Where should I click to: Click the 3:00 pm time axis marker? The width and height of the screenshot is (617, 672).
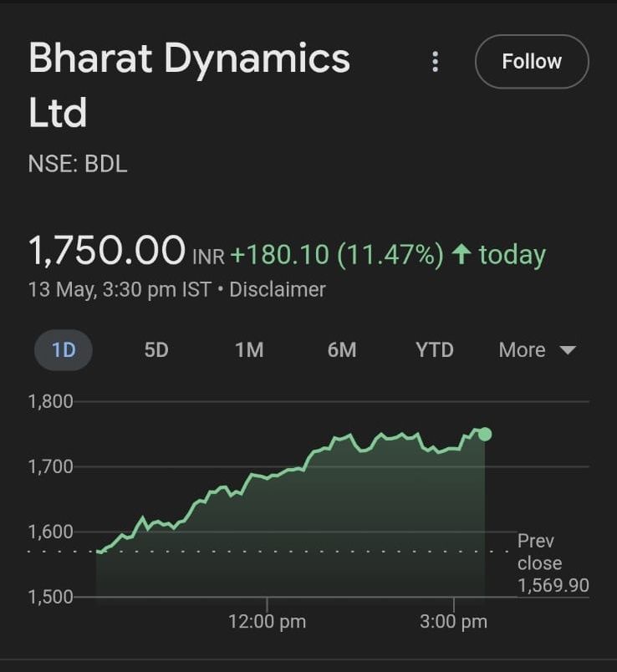pos(454,621)
